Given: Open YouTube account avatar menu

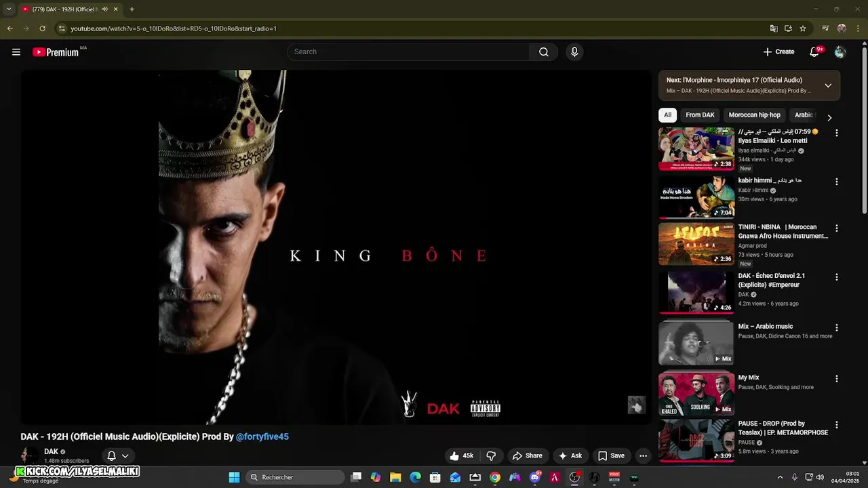Looking at the screenshot, I should 840,52.
